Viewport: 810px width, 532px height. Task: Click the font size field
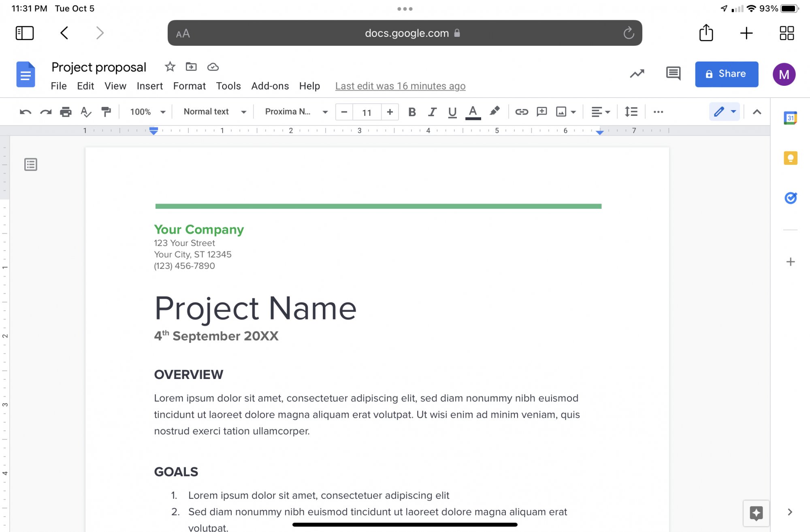pyautogui.click(x=367, y=112)
